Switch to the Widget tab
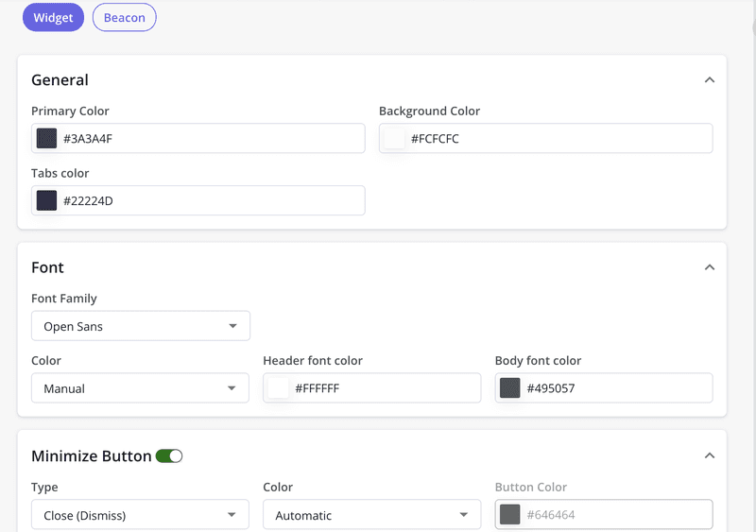The image size is (756, 532). tap(53, 18)
